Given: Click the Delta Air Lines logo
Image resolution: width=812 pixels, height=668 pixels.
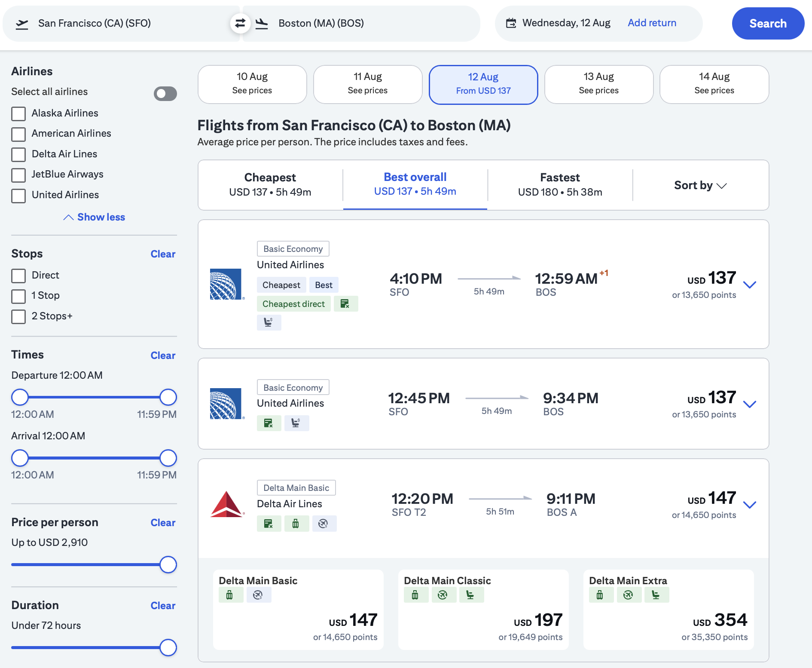Looking at the screenshot, I should coord(227,504).
